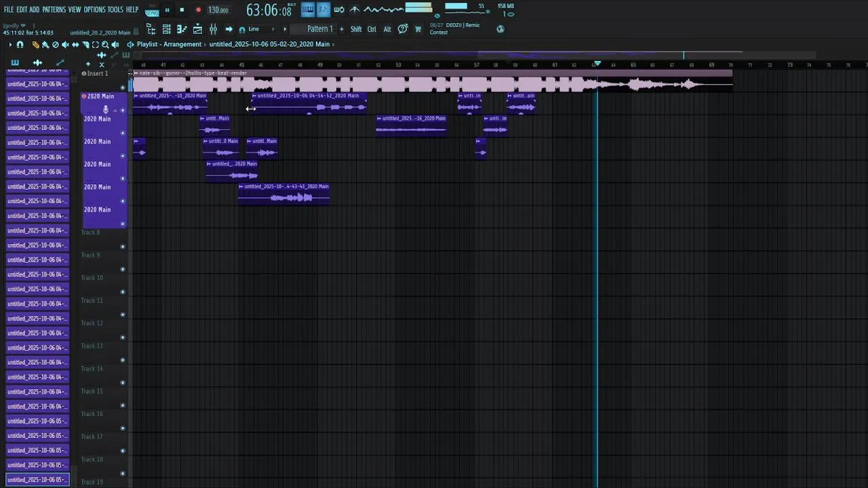Select the highlighted item in picker list
868x488 pixels.
(x=37, y=480)
